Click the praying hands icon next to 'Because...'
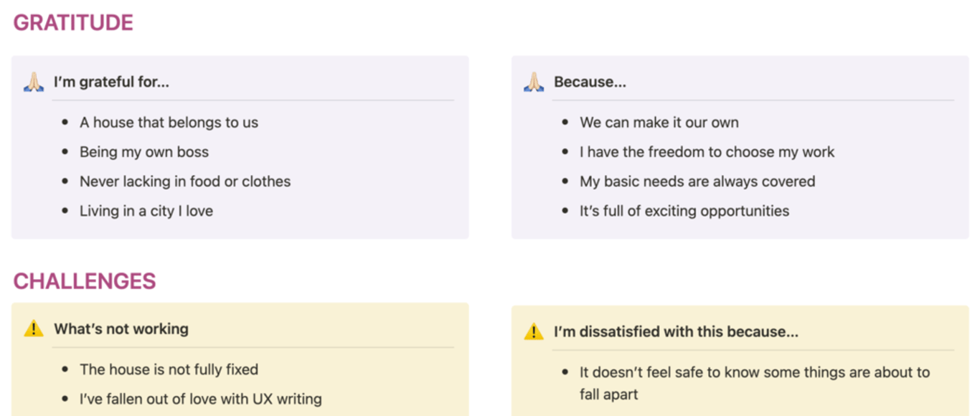This screenshot has height=416, width=980. [534, 82]
